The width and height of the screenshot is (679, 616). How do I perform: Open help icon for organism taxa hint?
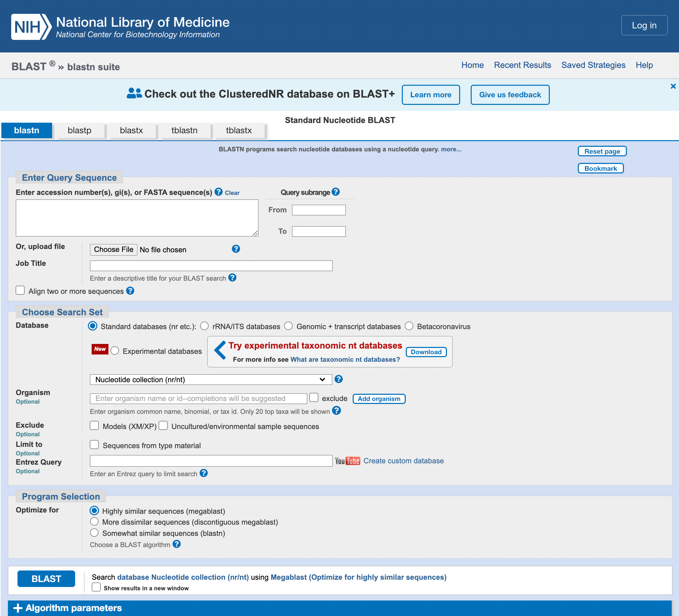[337, 411]
